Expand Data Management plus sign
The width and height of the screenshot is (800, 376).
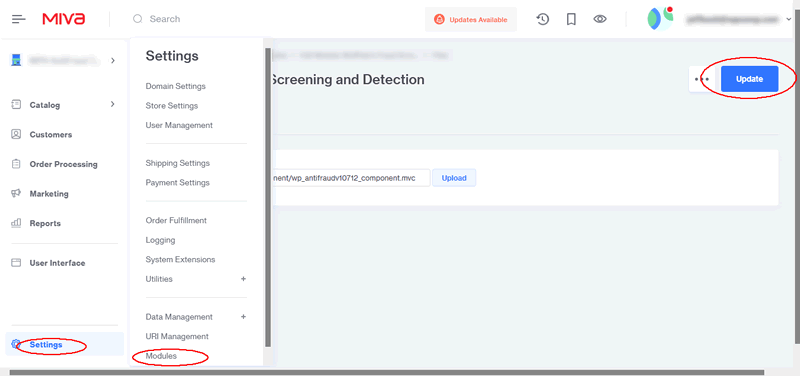click(x=243, y=317)
